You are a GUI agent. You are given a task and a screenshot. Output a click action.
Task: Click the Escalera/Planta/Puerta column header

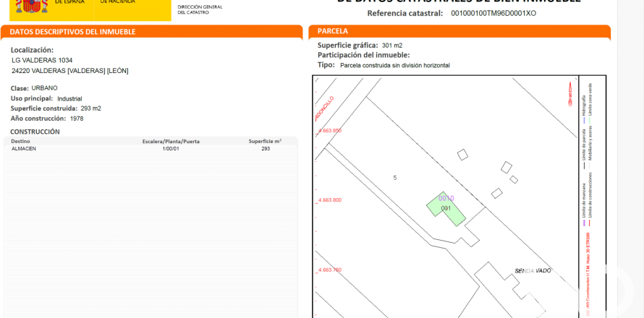171,142
